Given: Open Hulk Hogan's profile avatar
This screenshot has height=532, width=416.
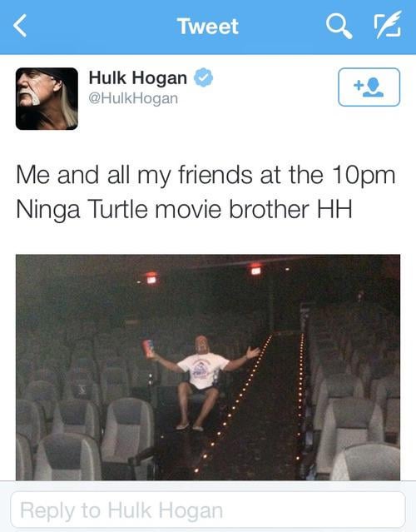Looking at the screenshot, I should tap(47, 99).
